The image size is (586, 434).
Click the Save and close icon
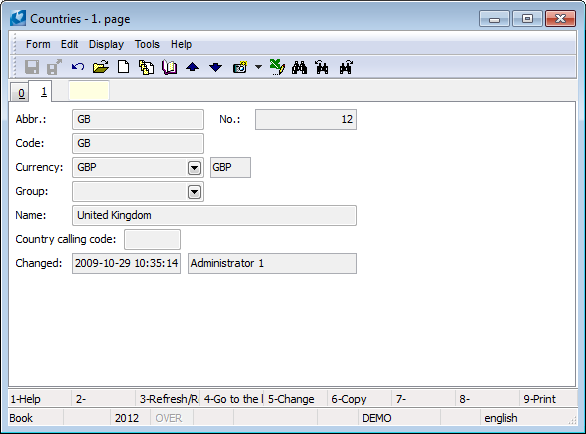pyautogui.click(x=55, y=67)
